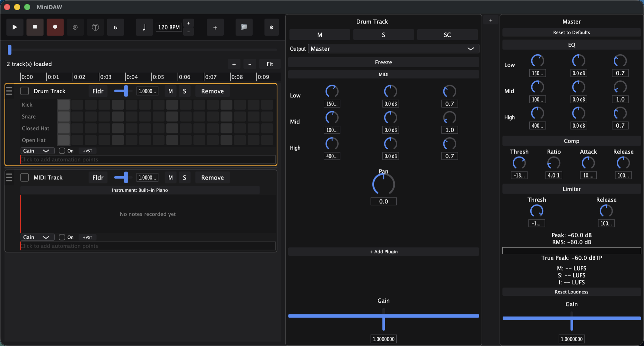
Task: Grab the Drum Track reorder handle
Action: click(x=9, y=91)
